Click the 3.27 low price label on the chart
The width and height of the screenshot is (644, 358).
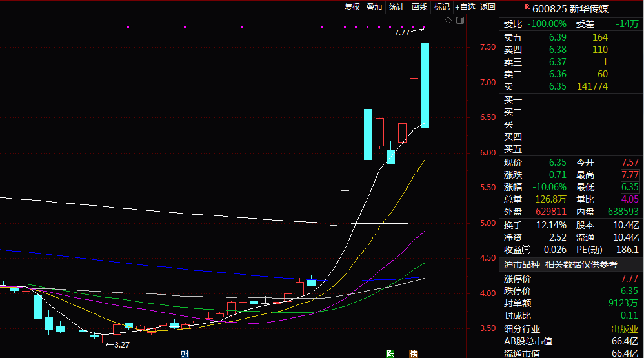(121, 345)
